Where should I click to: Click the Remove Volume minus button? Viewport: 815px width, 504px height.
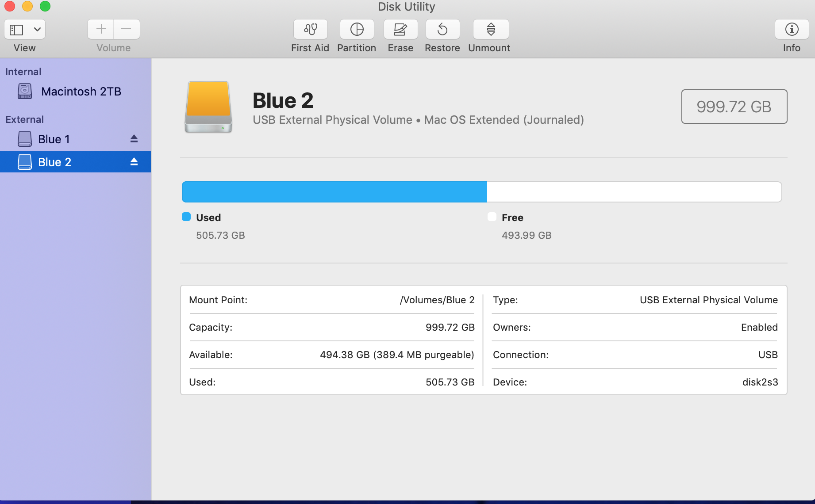[x=127, y=29]
